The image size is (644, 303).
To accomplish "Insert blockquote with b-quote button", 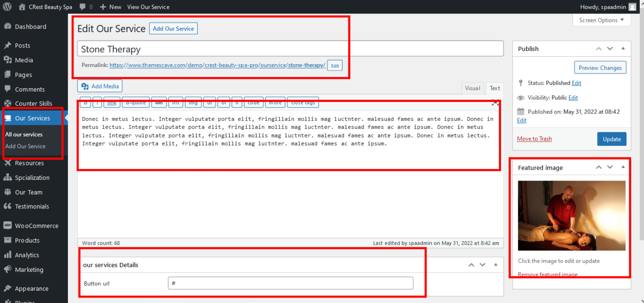I will [136, 103].
